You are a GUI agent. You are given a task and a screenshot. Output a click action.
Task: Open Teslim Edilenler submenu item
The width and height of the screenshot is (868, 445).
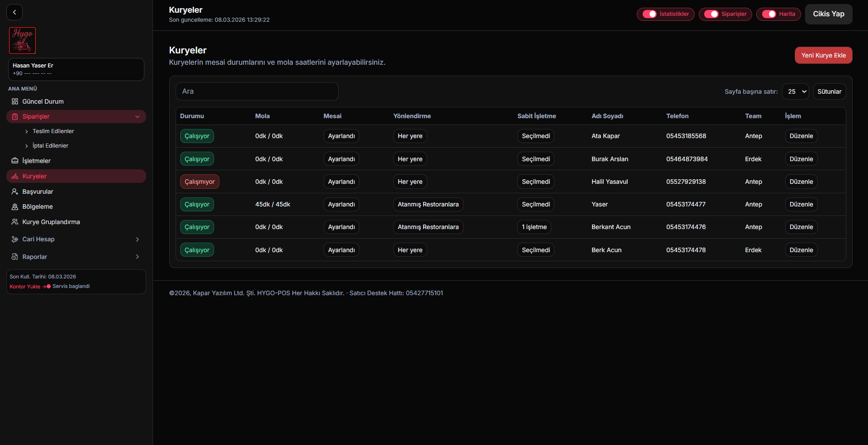pos(53,131)
